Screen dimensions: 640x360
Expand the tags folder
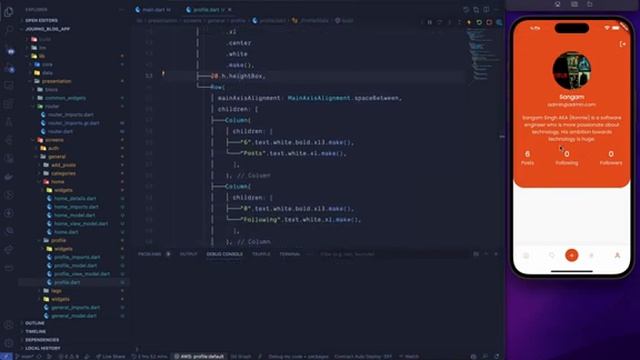tap(56, 291)
